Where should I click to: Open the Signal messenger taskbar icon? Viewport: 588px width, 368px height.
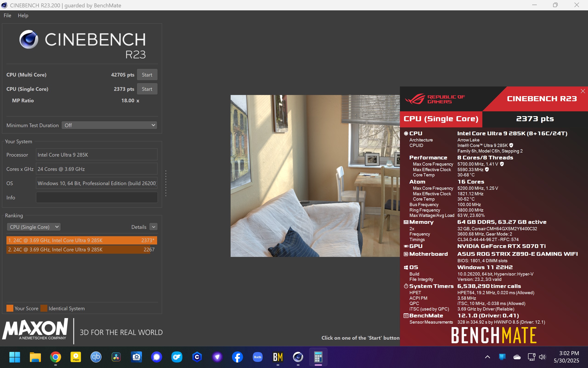(156, 357)
